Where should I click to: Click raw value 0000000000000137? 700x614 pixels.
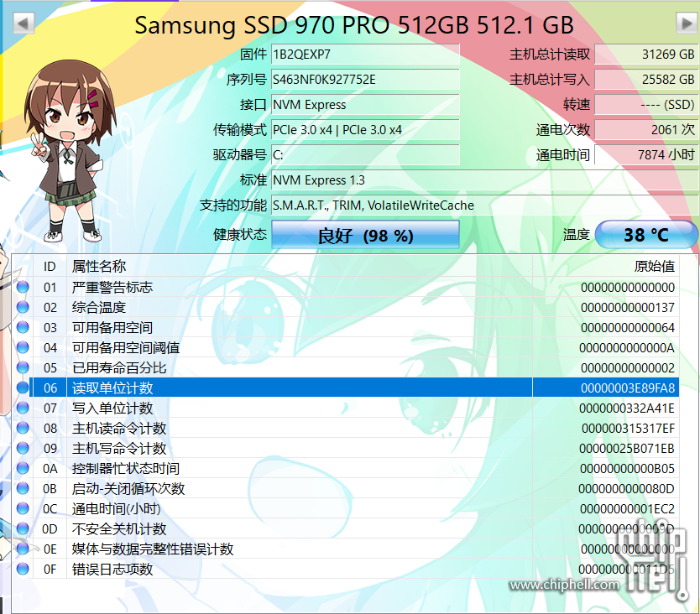coord(627,308)
